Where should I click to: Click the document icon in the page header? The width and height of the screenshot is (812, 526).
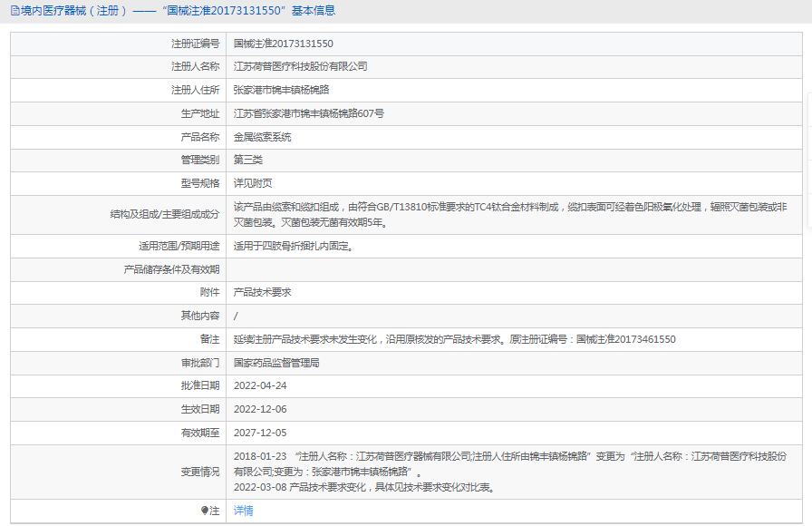click(x=15, y=10)
